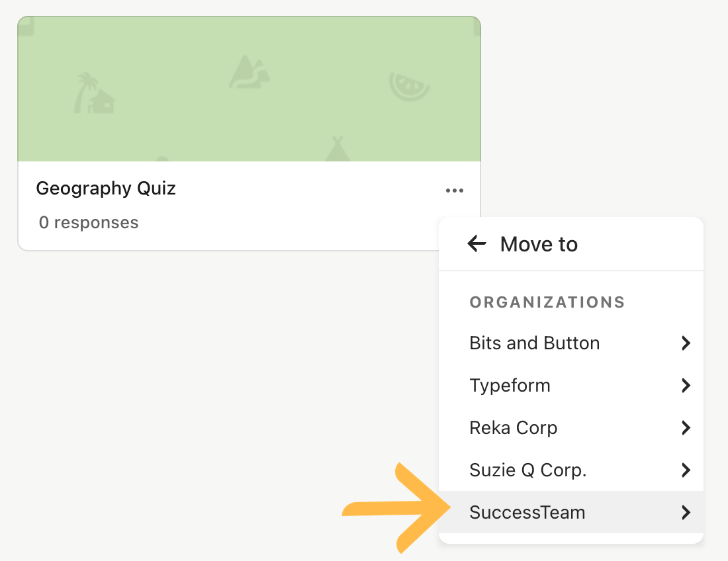The height and width of the screenshot is (561, 728).
Task: Select Reka Corp menu entry
Action: 571,428
